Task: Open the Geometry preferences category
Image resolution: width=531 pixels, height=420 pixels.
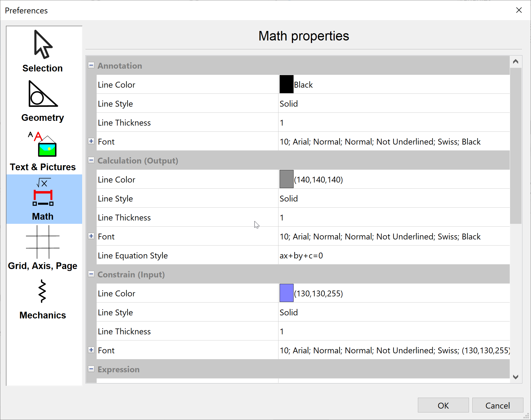Action: 43,101
